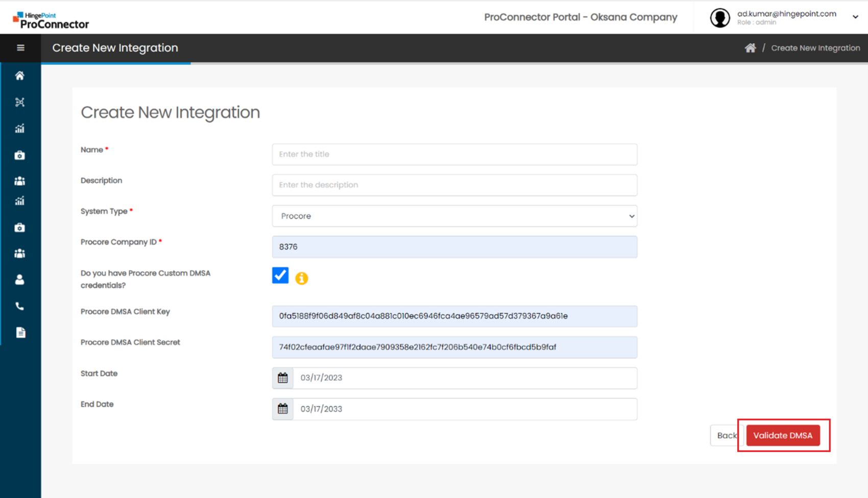
Task: Click the breadcrumb home icon
Action: (x=750, y=48)
